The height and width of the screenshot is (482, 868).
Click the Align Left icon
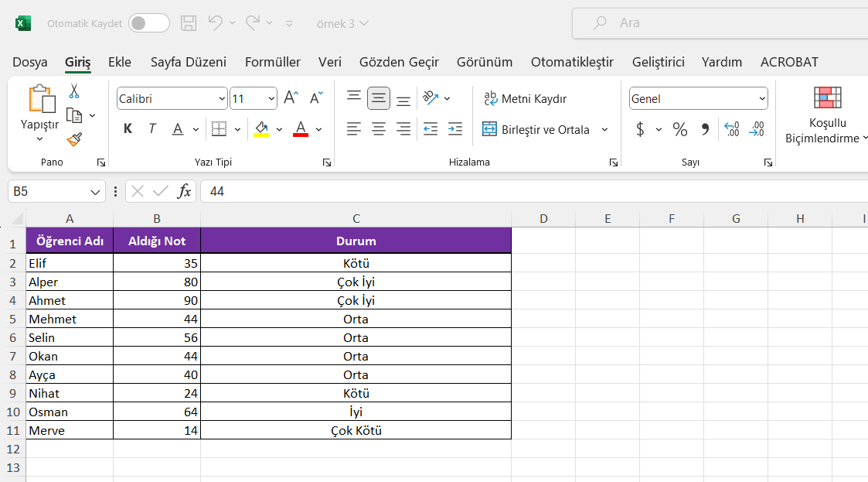pos(354,129)
